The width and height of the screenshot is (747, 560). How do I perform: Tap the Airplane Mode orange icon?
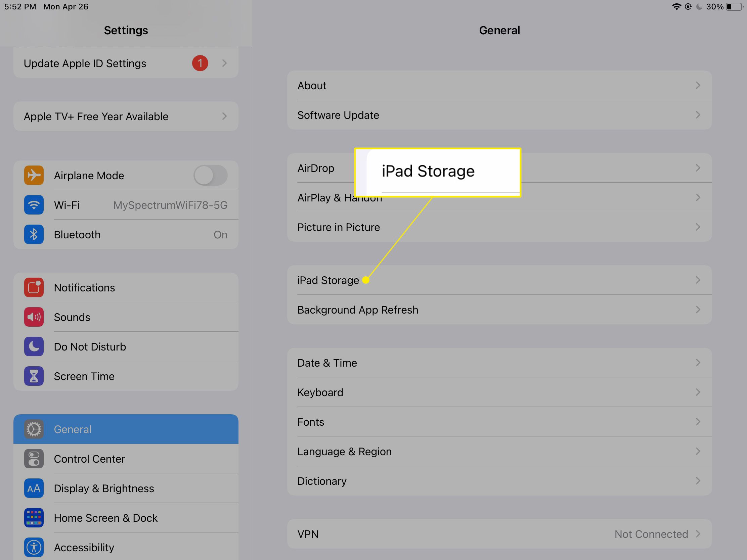pos(34,175)
